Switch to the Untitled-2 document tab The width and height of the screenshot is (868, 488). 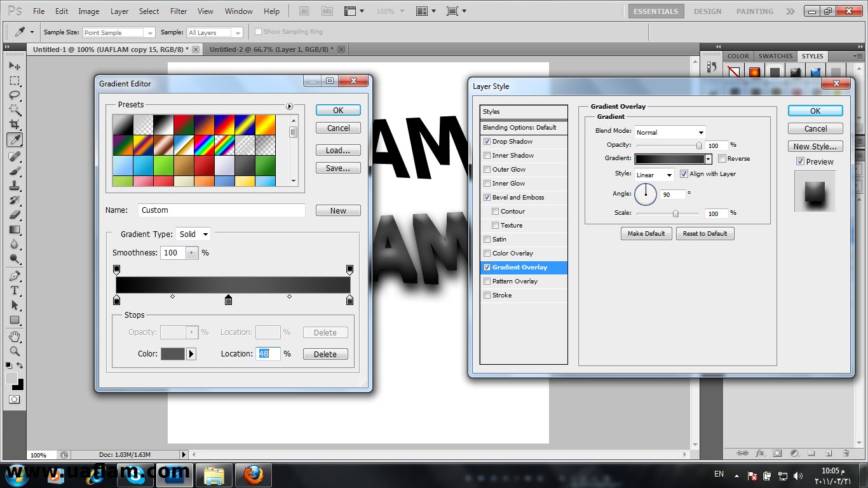[269, 50]
